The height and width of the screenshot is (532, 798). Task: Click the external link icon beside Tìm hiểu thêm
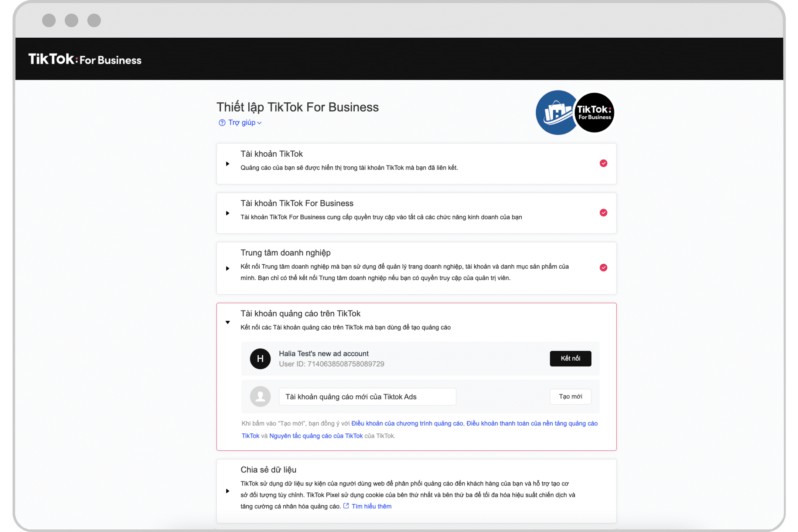point(346,506)
